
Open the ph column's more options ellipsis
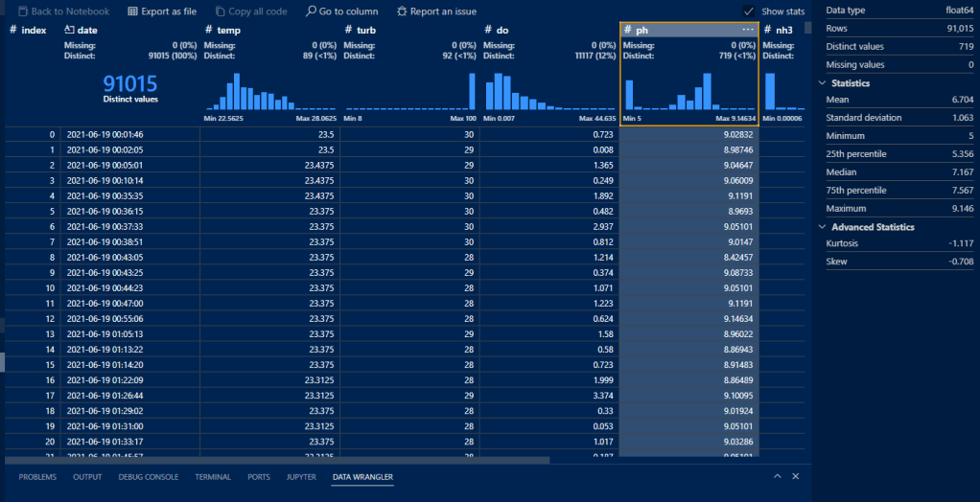click(748, 30)
